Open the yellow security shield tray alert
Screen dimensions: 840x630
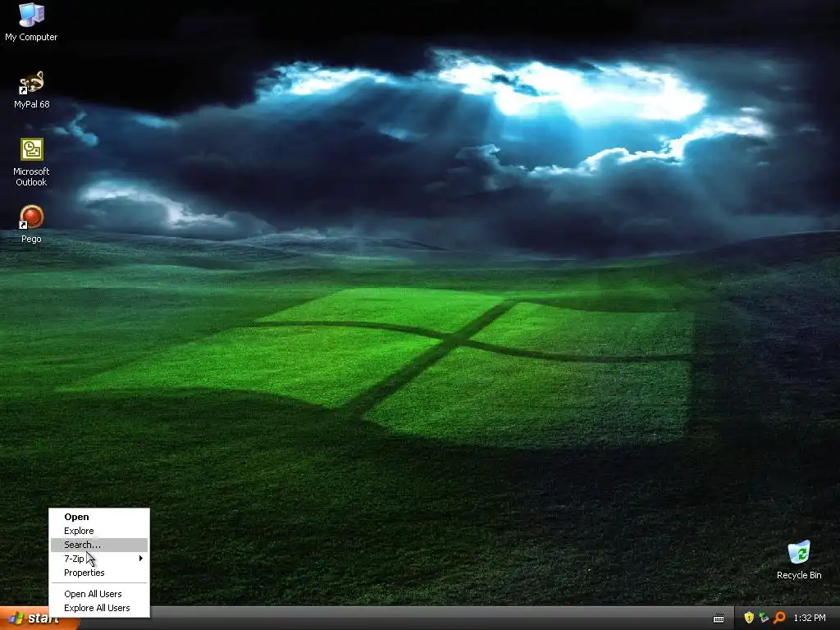pyautogui.click(x=749, y=618)
